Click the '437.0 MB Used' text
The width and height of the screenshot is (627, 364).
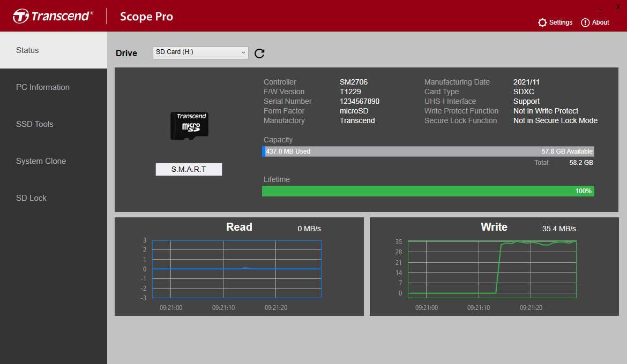(288, 151)
